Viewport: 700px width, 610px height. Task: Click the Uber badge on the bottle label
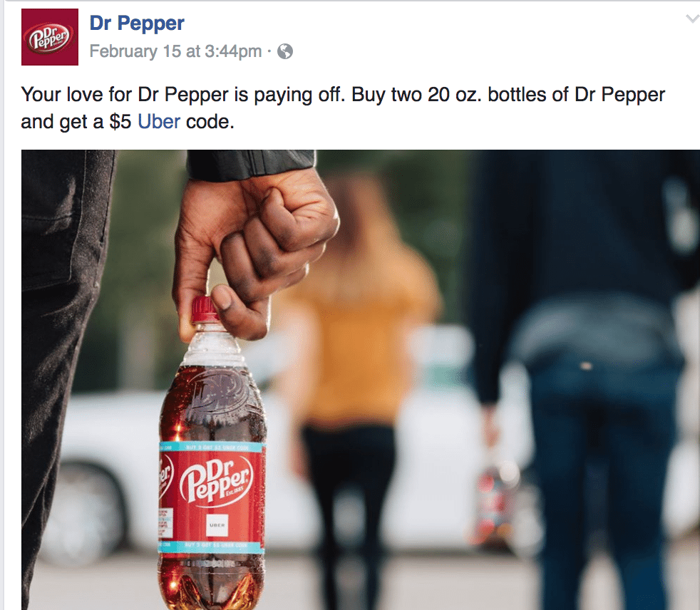coord(217,525)
